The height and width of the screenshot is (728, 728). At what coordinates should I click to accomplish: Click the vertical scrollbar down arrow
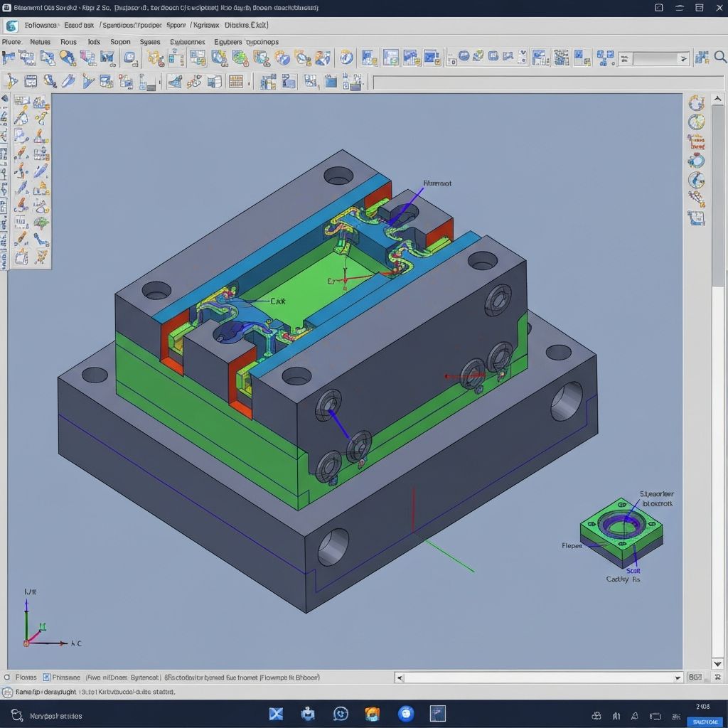coord(717,664)
